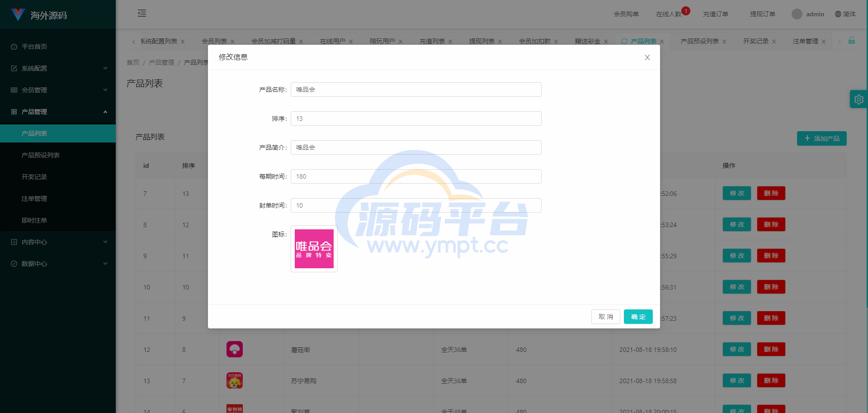Close the 会员列表 tab

(x=232, y=42)
